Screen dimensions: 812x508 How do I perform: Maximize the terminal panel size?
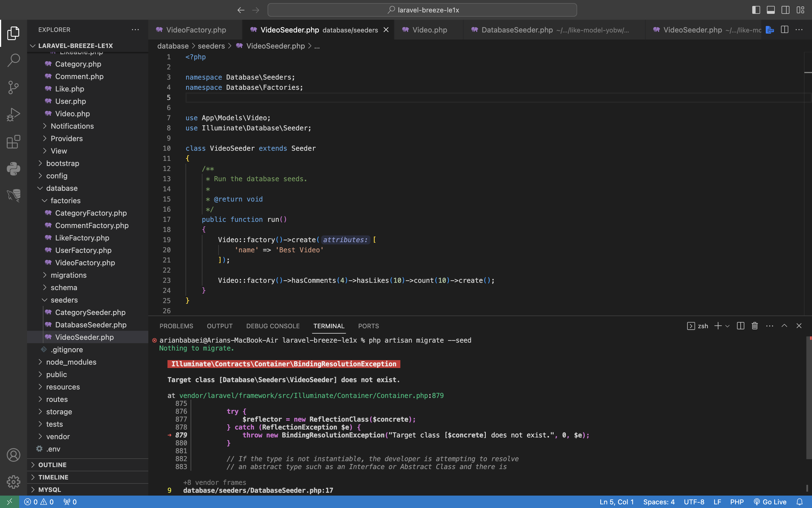pos(784,326)
